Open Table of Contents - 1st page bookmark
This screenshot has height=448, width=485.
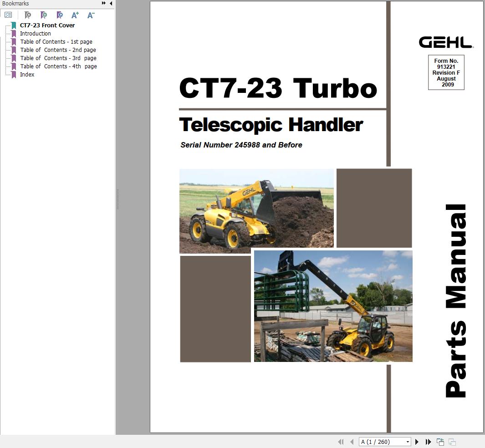[56, 42]
